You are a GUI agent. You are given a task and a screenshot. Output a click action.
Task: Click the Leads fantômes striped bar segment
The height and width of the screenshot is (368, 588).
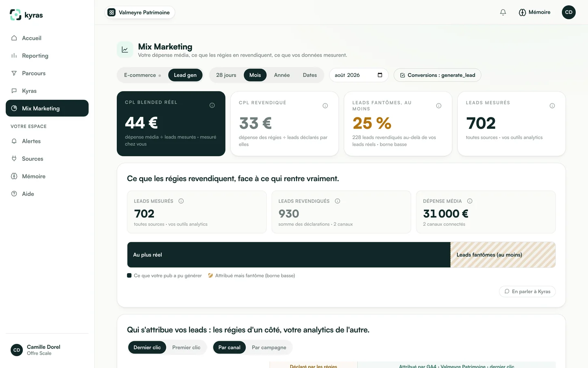[x=503, y=255]
